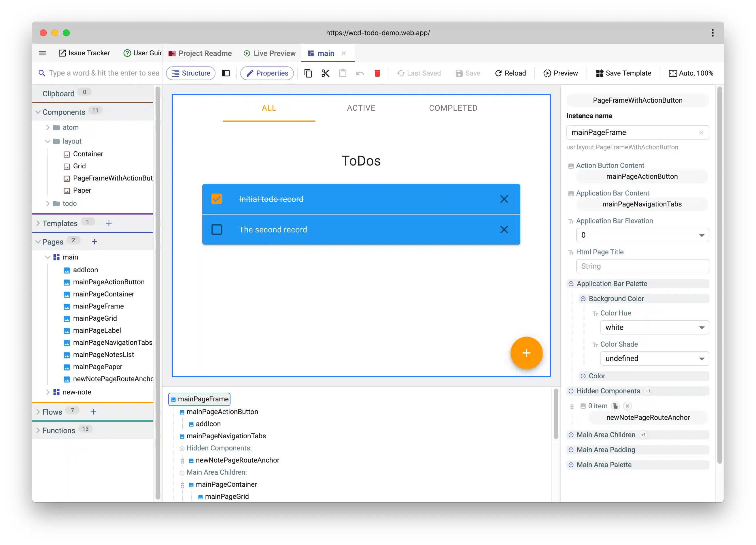
Task: Click the Reload icon
Action: click(x=498, y=73)
